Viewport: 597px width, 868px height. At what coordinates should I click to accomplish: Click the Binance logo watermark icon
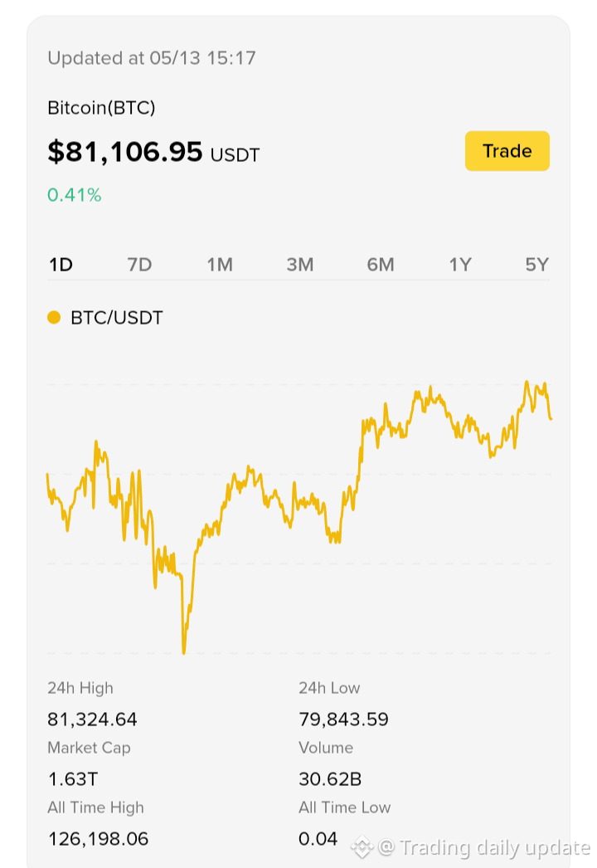pyautogui.click(x=362, y=847)
